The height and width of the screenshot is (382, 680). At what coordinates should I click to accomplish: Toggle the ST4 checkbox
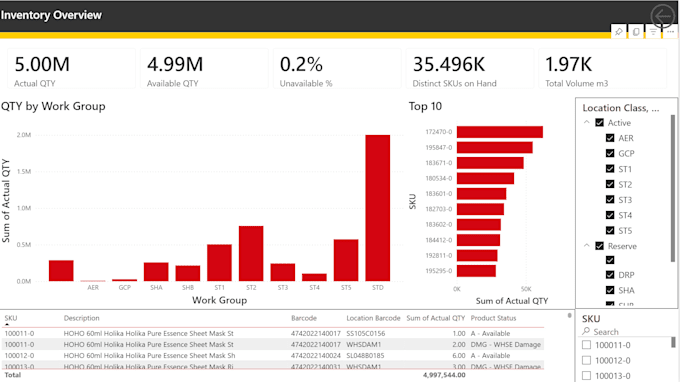(x=610, y=215)
